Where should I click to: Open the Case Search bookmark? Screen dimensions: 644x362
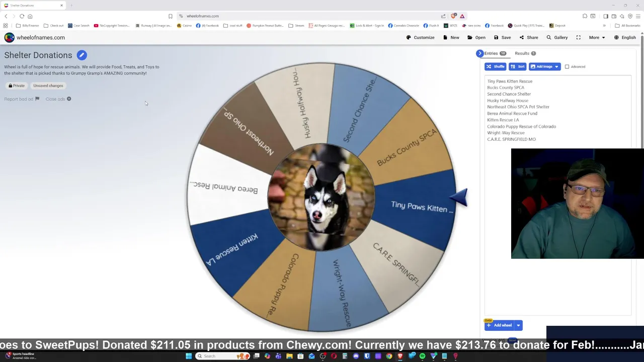coord(78,26)
